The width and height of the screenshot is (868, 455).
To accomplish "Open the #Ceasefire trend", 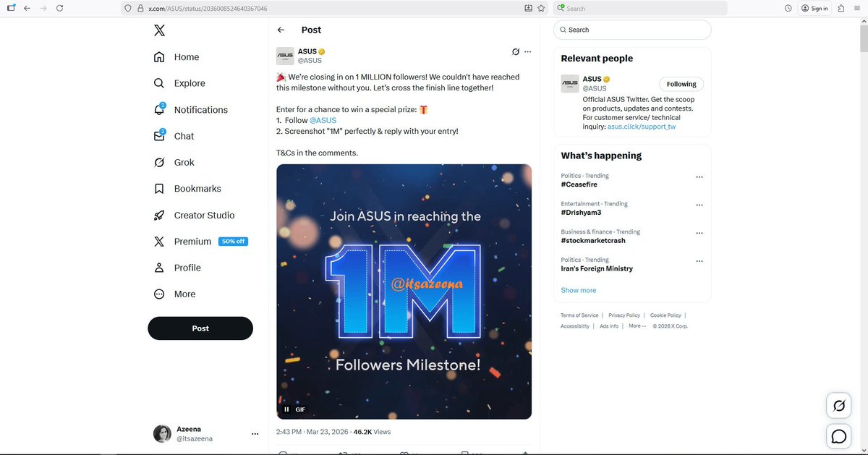I will (x=579, y=184).
